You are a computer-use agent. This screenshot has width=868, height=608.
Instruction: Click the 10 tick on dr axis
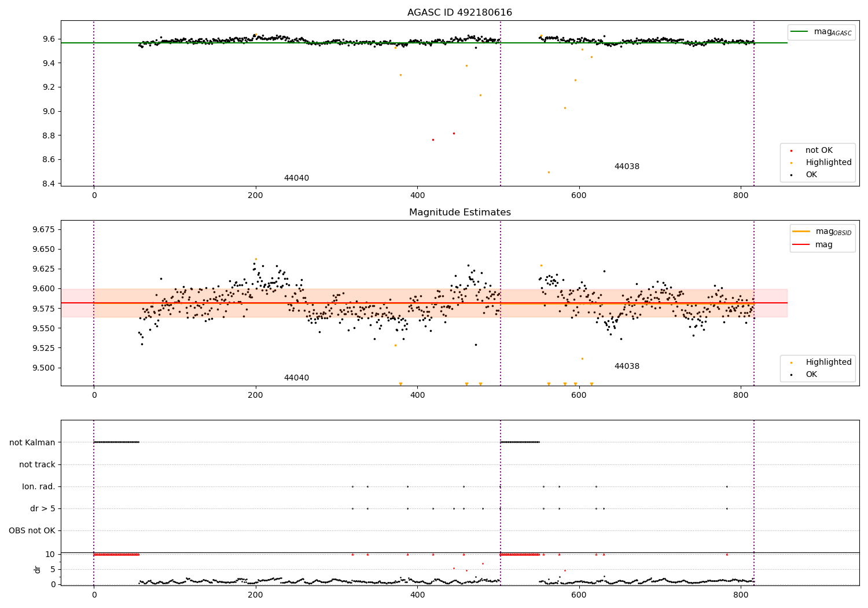(x=50, y=554)
